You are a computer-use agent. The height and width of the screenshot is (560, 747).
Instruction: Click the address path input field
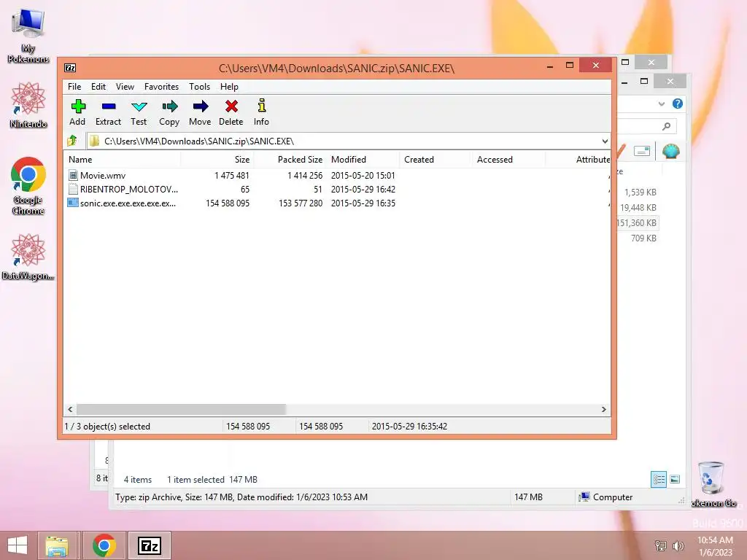[x=348, y=141]
